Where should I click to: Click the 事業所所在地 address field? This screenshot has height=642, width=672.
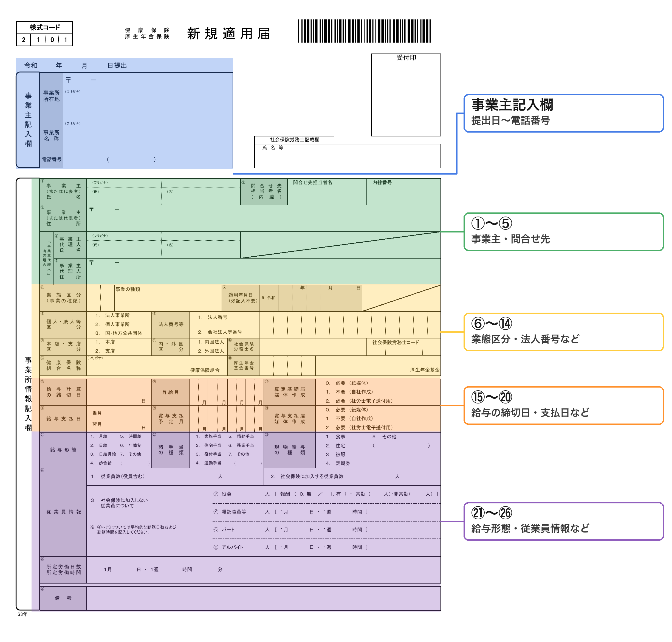[148, 96]
